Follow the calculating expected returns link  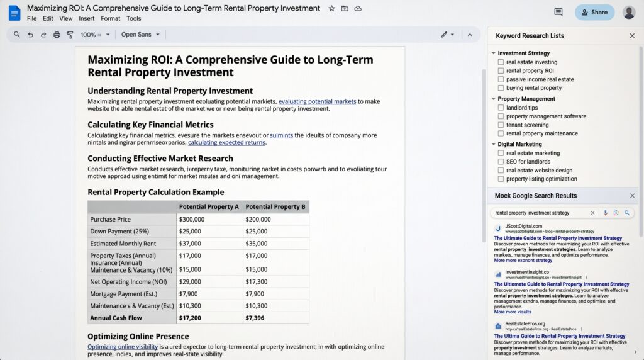226,143
